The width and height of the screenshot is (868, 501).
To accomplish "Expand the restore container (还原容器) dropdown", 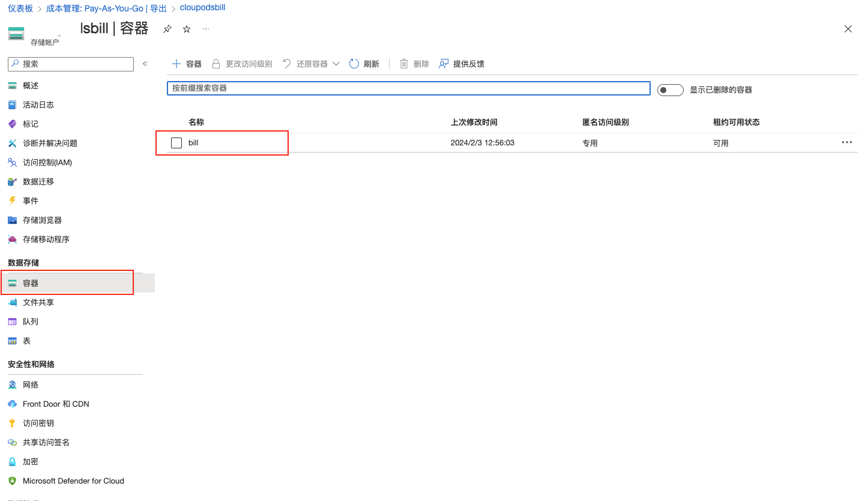I will (x=336, y=64).
